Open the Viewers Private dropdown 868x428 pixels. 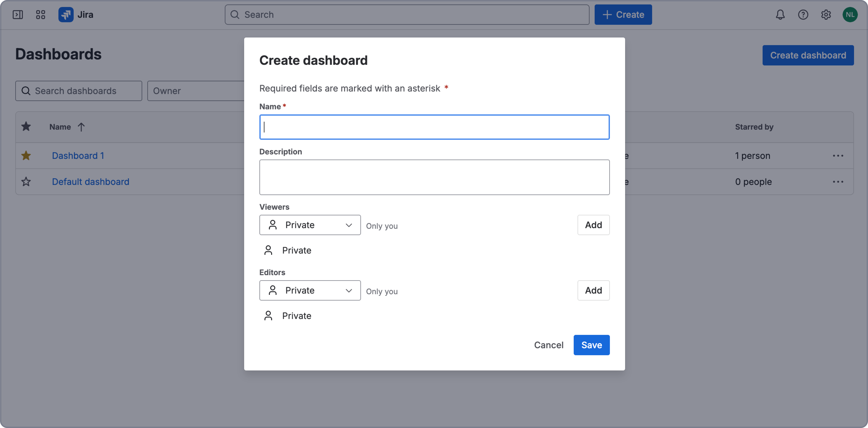310,225
